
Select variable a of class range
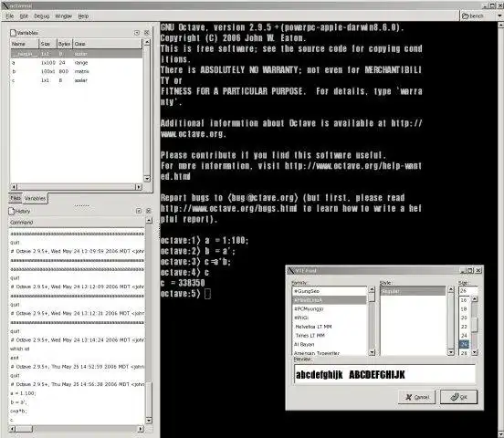coord(77,63)
